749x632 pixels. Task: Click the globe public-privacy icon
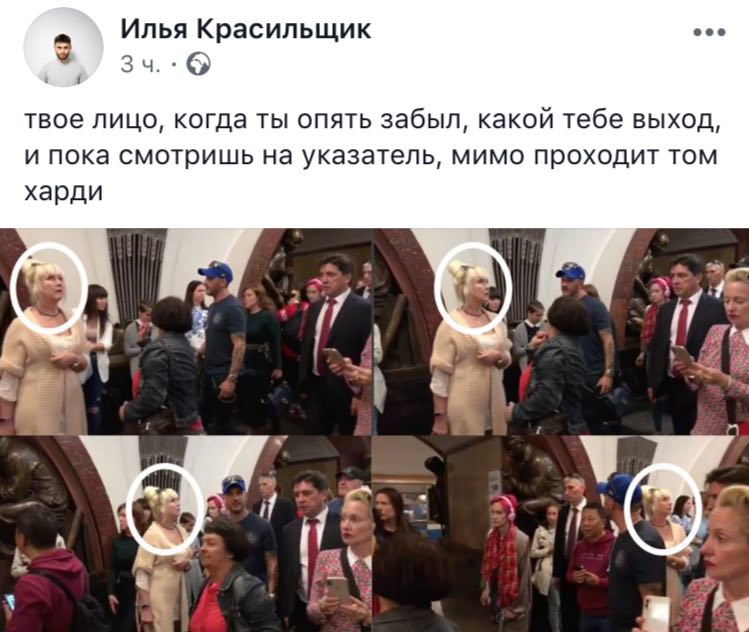197,64
